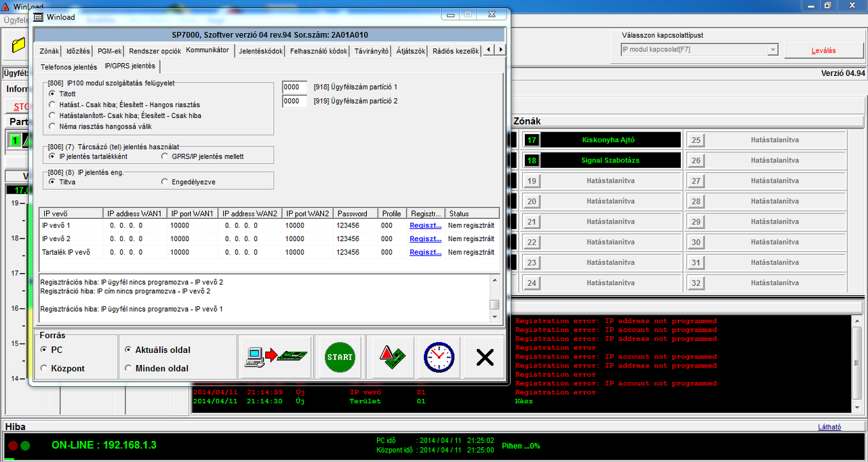Open Telefonos jelentés sub-tab
The image size is (868, 462).
(68, 67)
